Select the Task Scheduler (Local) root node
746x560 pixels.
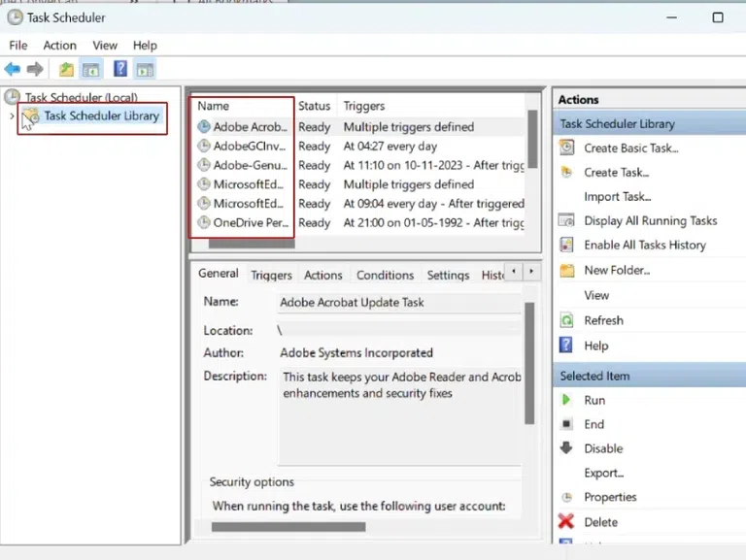point(82,97)
